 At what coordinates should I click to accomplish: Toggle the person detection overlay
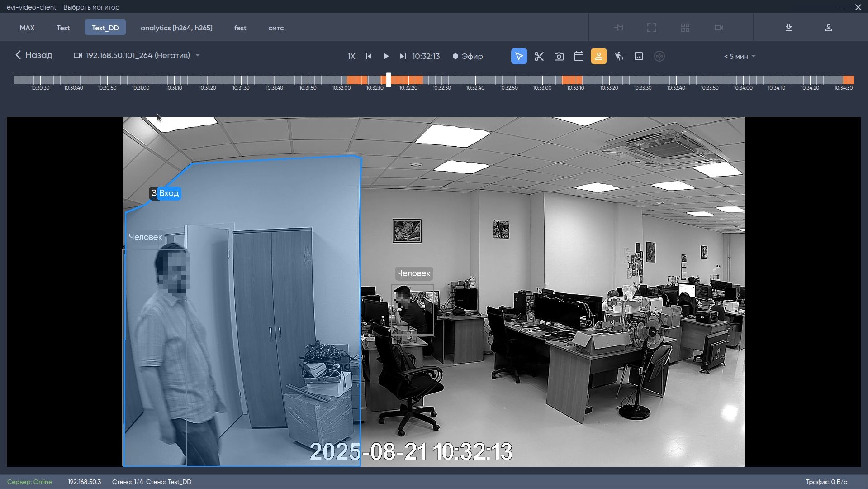[x=599, y=56]
